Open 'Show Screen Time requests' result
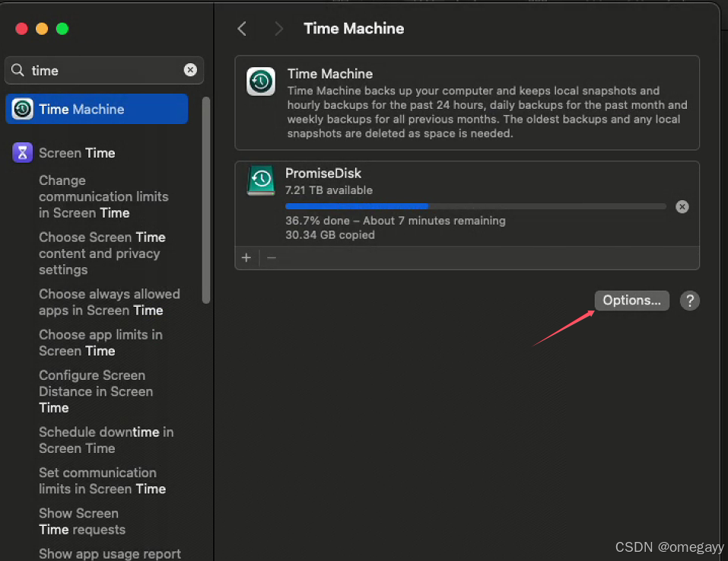This screenshot has width=728, height=561. [x=82, y=521]
